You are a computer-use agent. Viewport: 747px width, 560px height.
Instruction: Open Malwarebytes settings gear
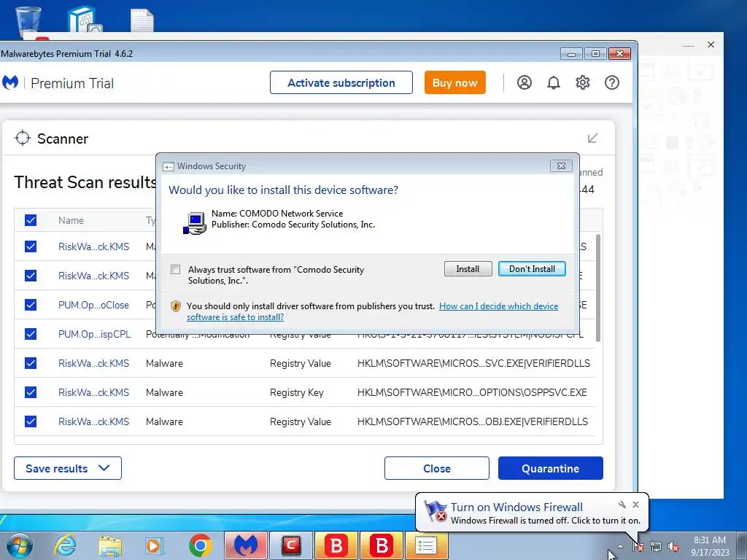pos(583,83)
